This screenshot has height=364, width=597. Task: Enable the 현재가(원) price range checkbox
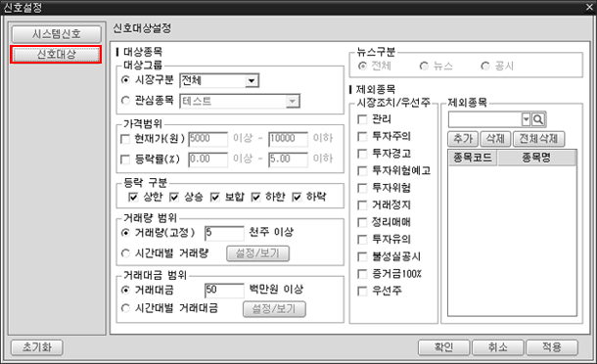click(125, 139)
